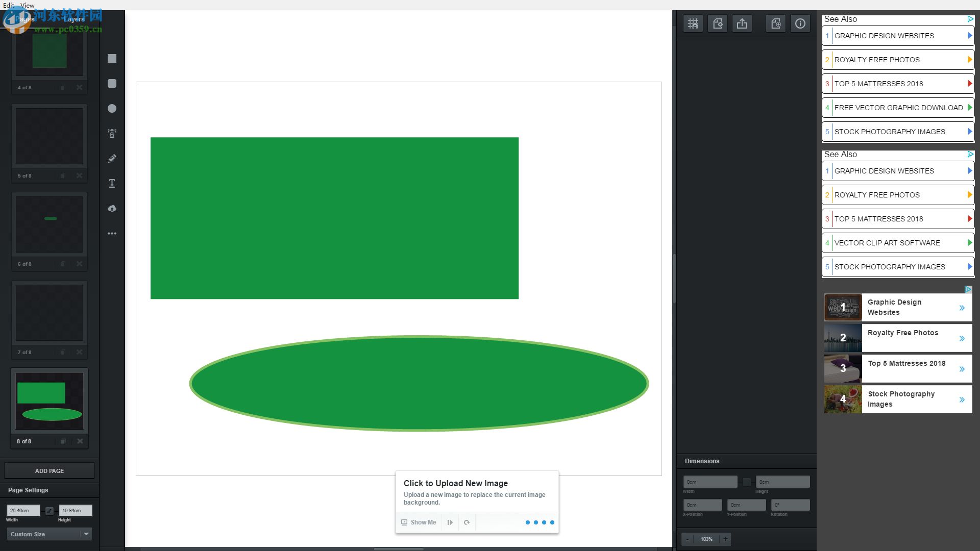
Task: Open the cloud upload tool
Action: (x=112, y=208)
